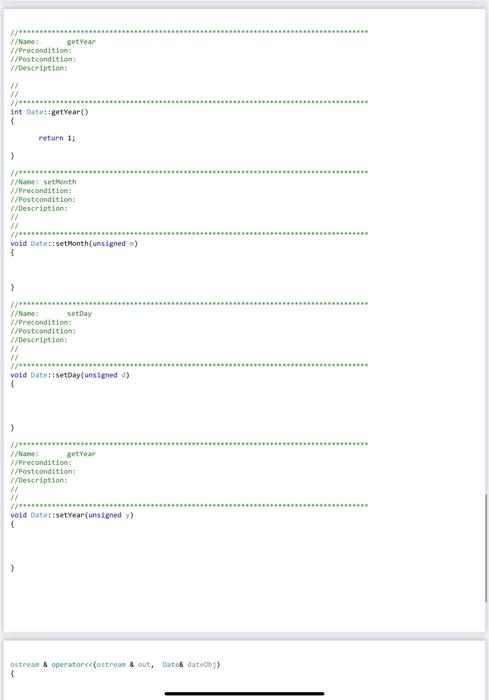Click the line 'int Date::getYear()'
Image resolution: width=489 pixels, height=700 pixels.
pos(50,112)
